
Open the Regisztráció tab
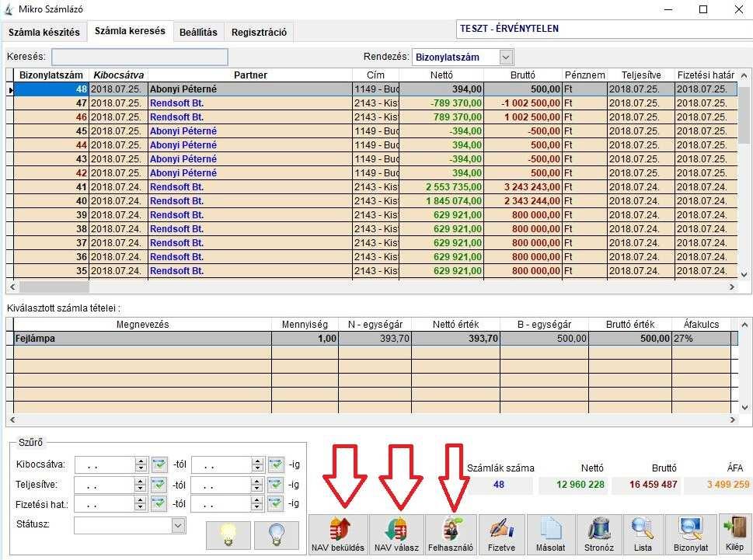pos(259,32)
